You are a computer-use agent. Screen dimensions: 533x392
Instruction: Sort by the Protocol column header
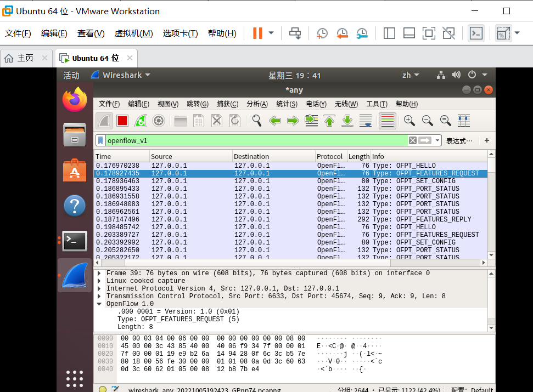click(x=331, y=156)
